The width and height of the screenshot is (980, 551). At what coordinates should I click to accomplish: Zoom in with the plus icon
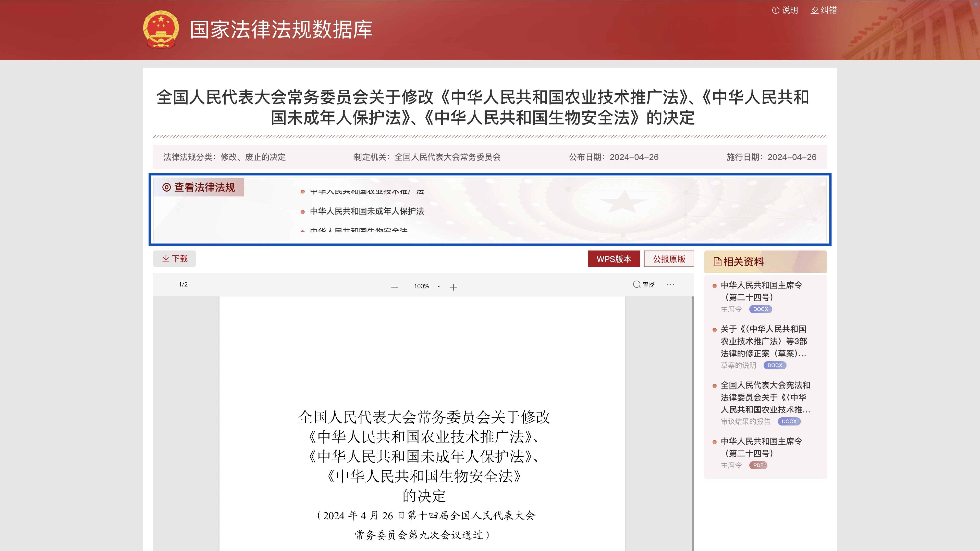pos(453,287)
